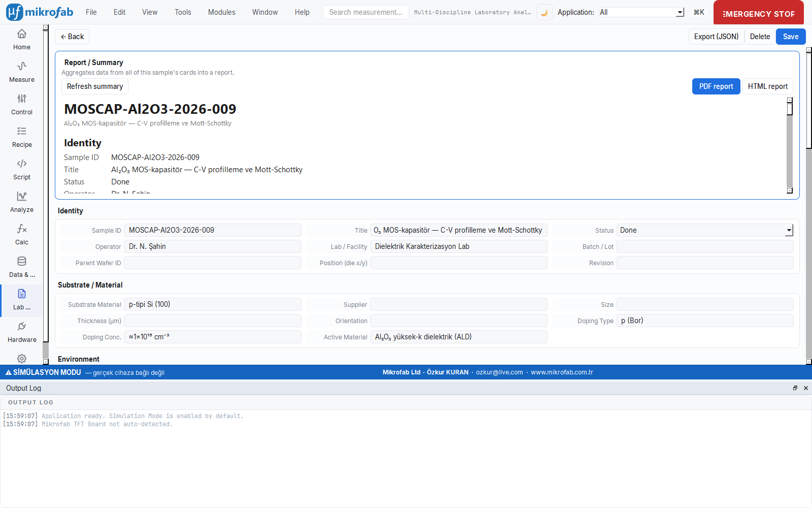Generate the HTML report
Viewport: 812px width, 508px height.
tap(768, 86)
